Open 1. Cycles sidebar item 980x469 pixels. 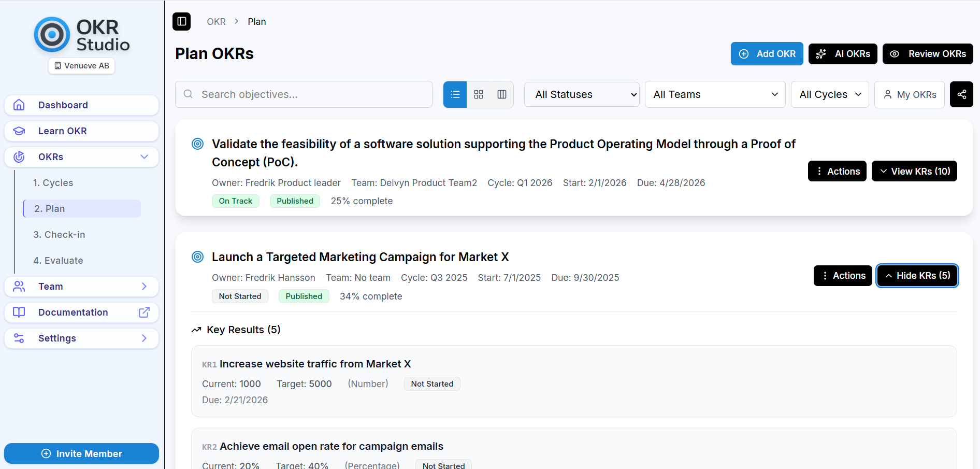[x=53, y=183]
